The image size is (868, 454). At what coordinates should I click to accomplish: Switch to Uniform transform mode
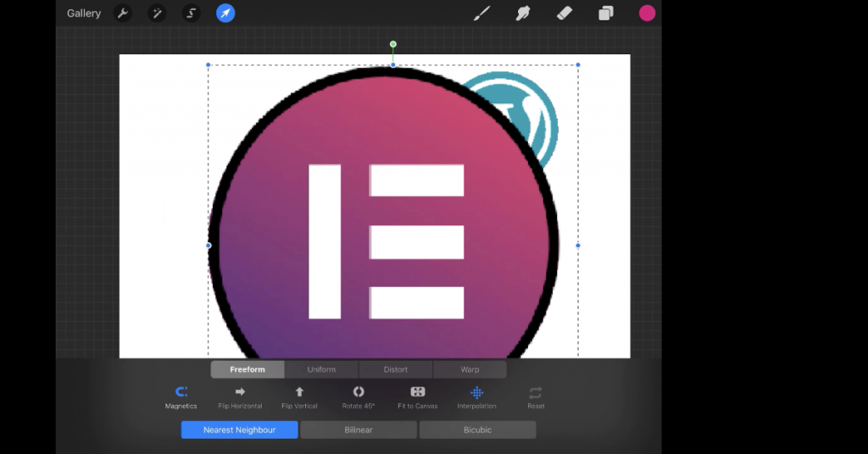click(321, 369)
